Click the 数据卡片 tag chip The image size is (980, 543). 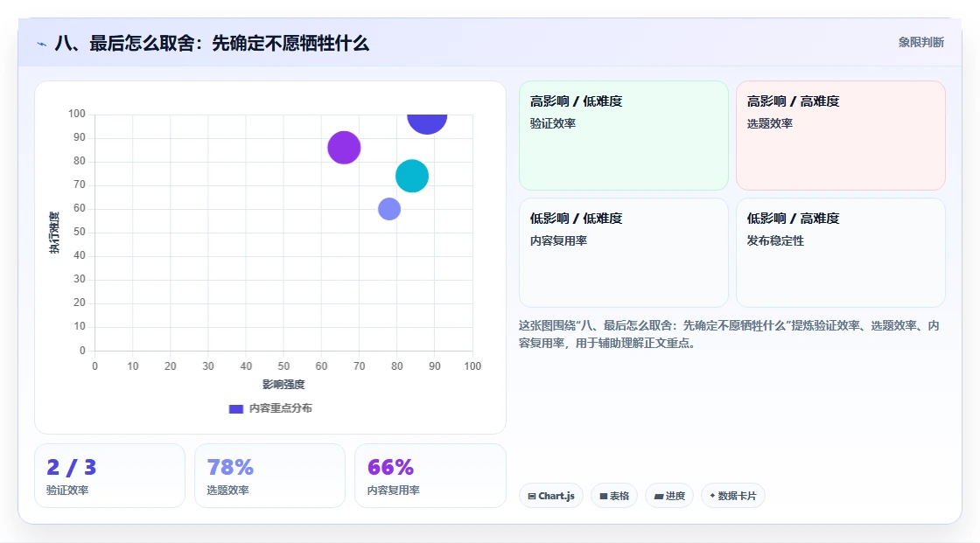pyautogui.click(x=733, y=496)
